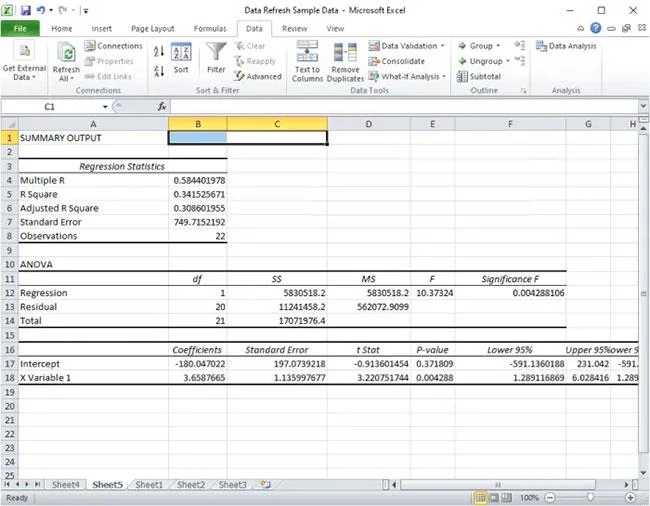The width and height of the screenshot is (650, 506).
Task: Click the Data Validation icon
Action: pos(374,46)
